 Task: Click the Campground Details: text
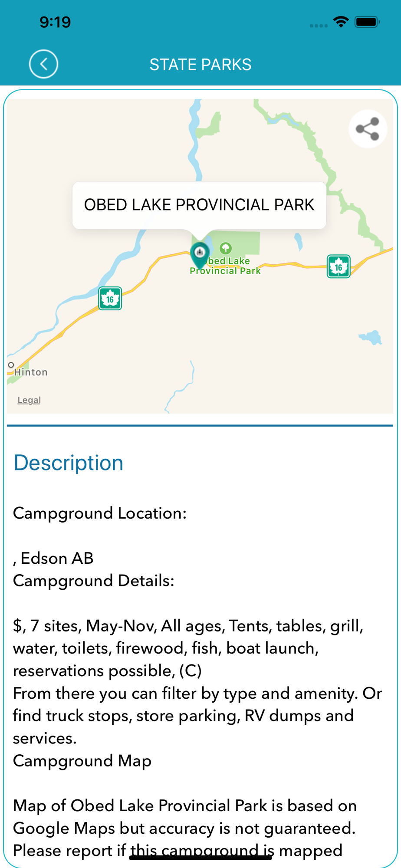pos(94,581)
